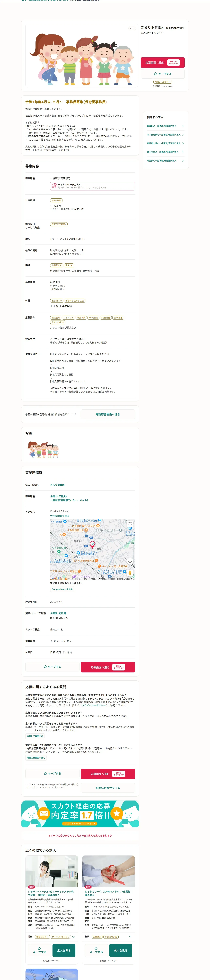The image size is (210, 980).
Task: Click the chevron next to 鶴瀬駅の一般事務 link
Action: click(183, 126)
